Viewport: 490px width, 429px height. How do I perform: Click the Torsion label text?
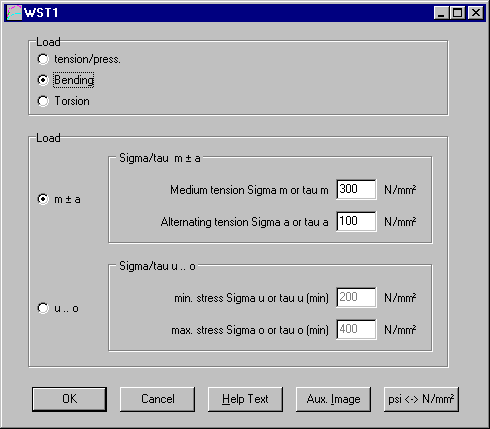point(72,101)
